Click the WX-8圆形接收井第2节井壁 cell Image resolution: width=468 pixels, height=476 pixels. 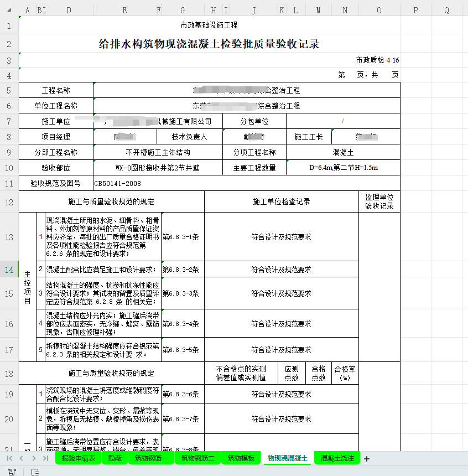pyautogui.click(x=158, y=168)
